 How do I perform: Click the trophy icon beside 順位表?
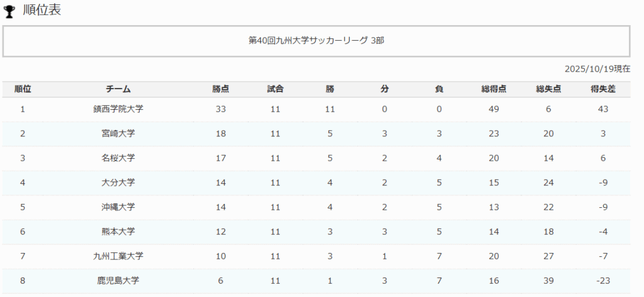click(9, 13)
